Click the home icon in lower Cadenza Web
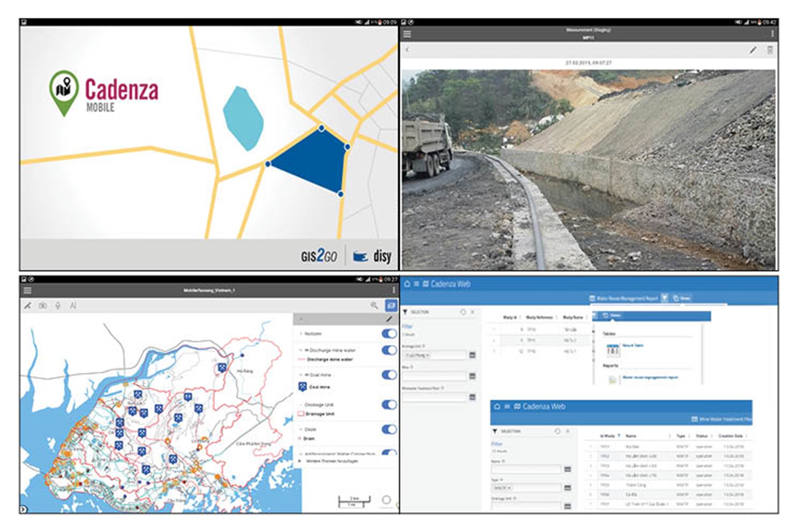The width and height of the screenshot is (798, 532). point(497,406)
